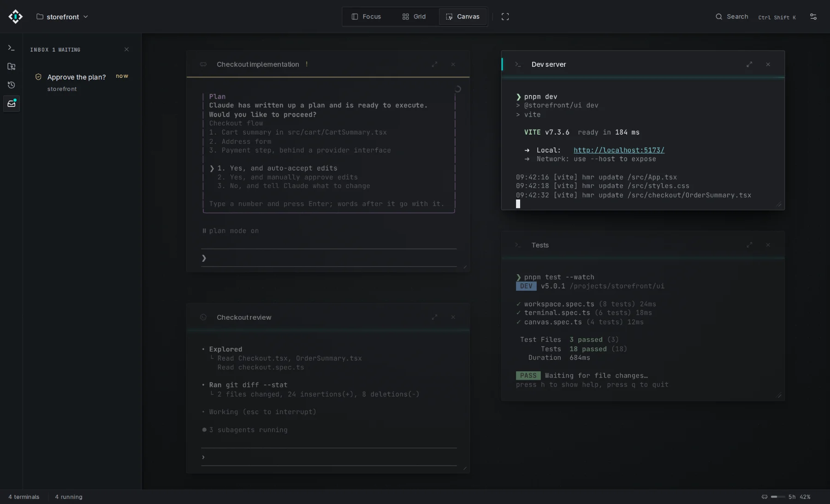This screenshot has width=830, height=504.
Task: Click the usage progress bar in status bar
Action: 778,497
